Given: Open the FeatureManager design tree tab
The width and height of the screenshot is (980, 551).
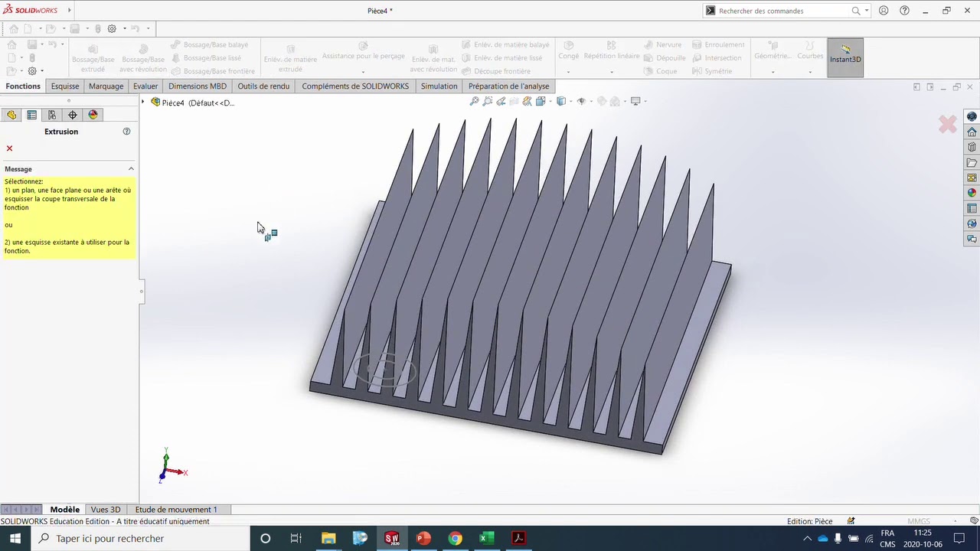Looking at the screenshot, I should pos(11,115).
